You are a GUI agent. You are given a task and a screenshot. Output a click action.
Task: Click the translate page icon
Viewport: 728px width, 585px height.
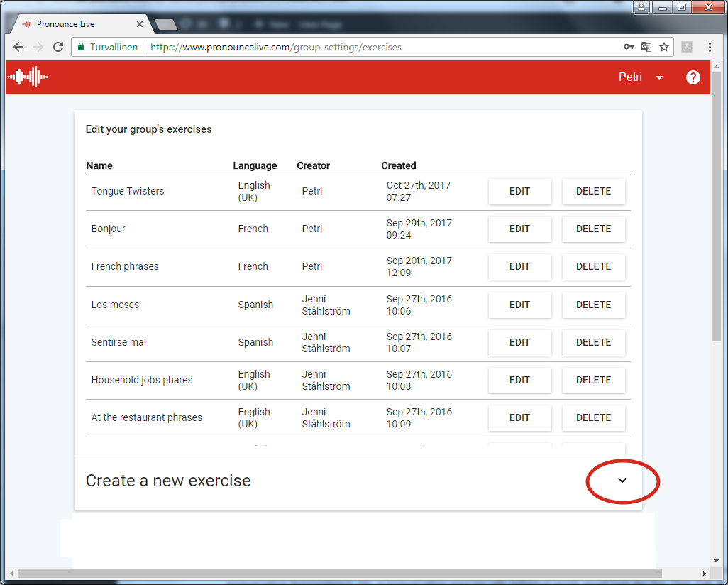pos(646,47)
